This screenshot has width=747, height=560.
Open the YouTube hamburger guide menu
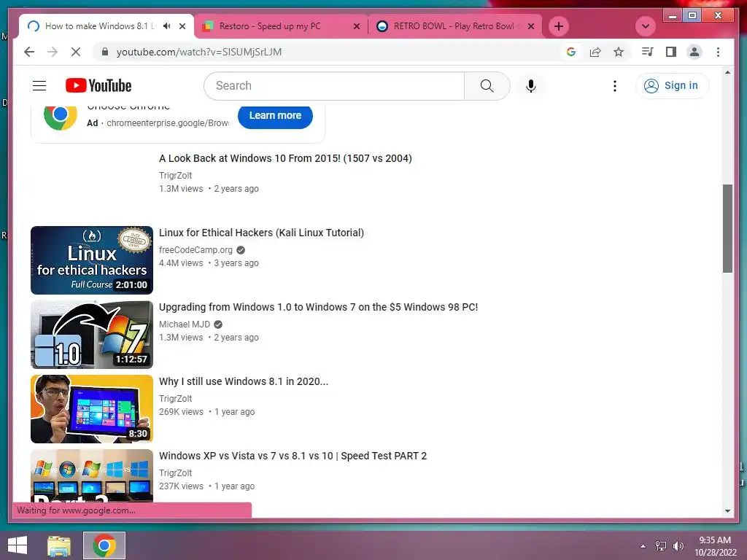[x=39, y=86]
